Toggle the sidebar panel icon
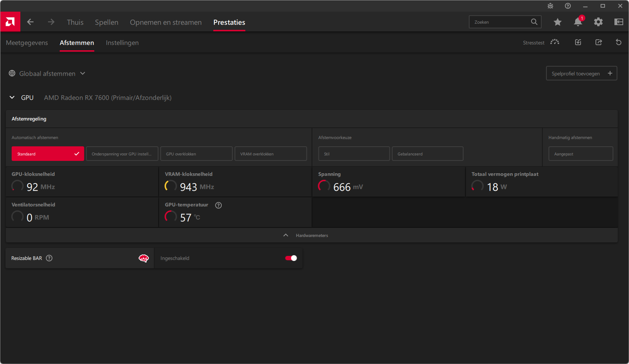Viewport: 629px width, 364px height. (619, 22)
